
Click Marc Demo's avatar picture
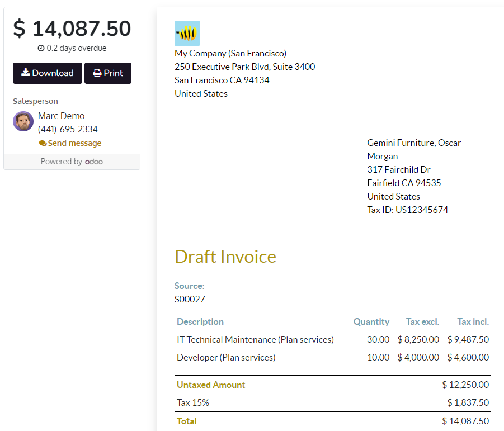coord(23,121)
